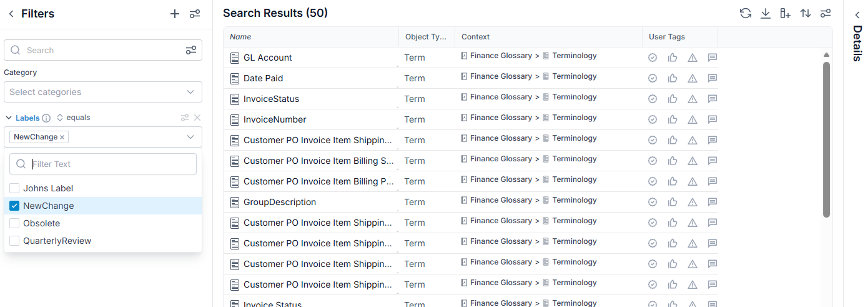Expand the Details side panel

[x=857, y=14]
